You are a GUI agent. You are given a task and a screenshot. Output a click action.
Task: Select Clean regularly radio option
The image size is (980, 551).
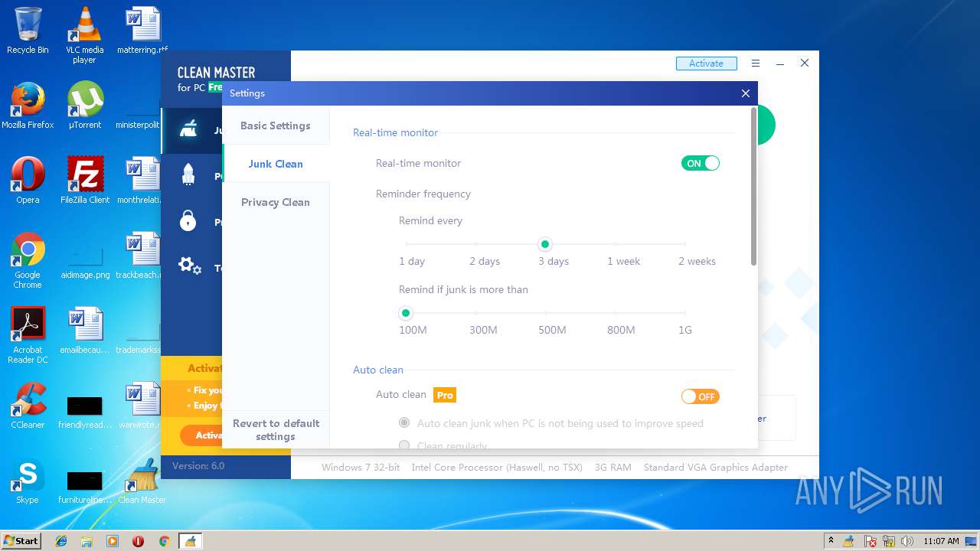404,445
